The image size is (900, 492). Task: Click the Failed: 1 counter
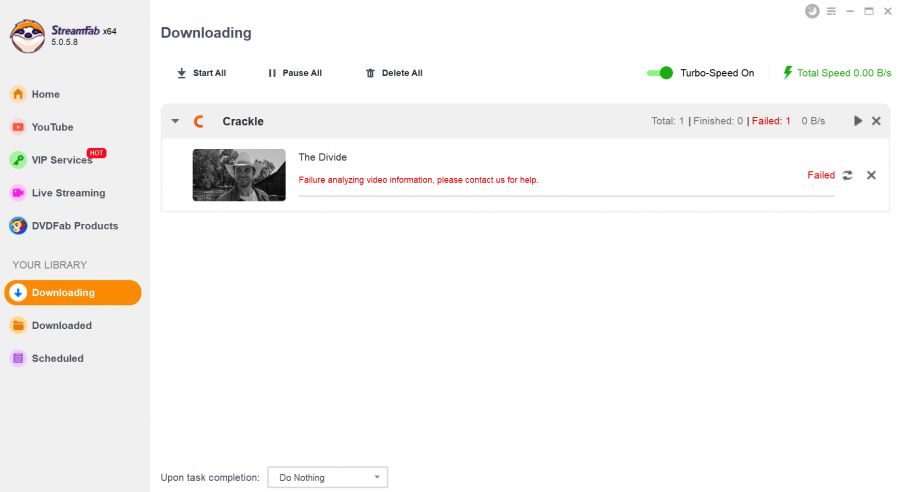pyautogui.click(x=771, y=121)
